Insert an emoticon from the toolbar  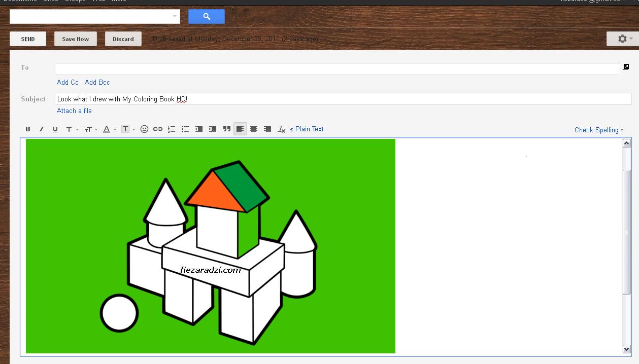click(x=144, y=129)
